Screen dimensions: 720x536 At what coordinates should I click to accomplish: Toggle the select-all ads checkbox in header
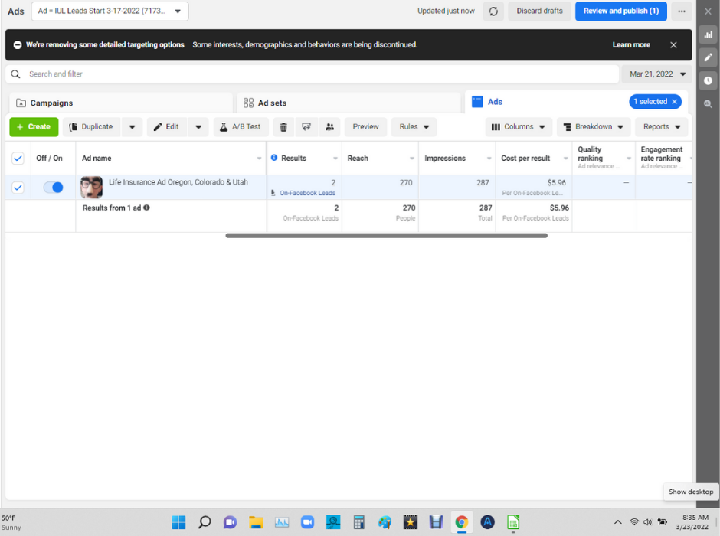17,158
